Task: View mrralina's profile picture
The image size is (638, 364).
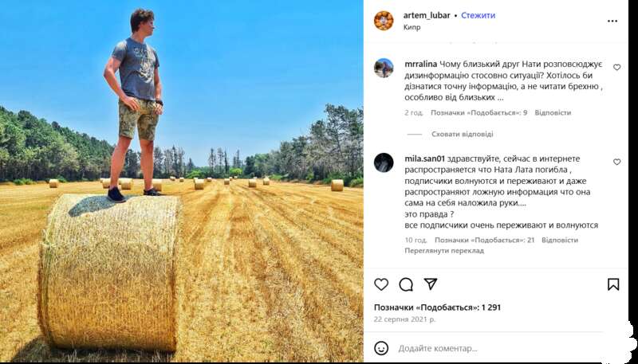Action: tap(384, 68)
